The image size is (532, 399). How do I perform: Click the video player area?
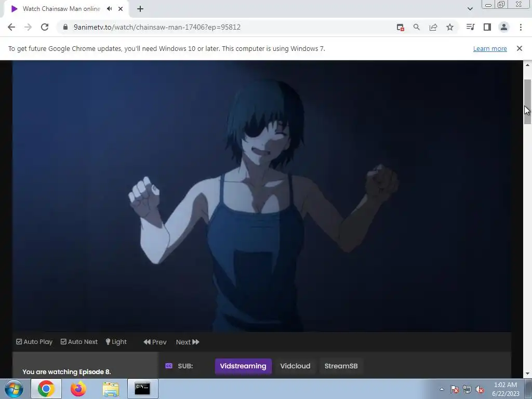coord(262,196)
